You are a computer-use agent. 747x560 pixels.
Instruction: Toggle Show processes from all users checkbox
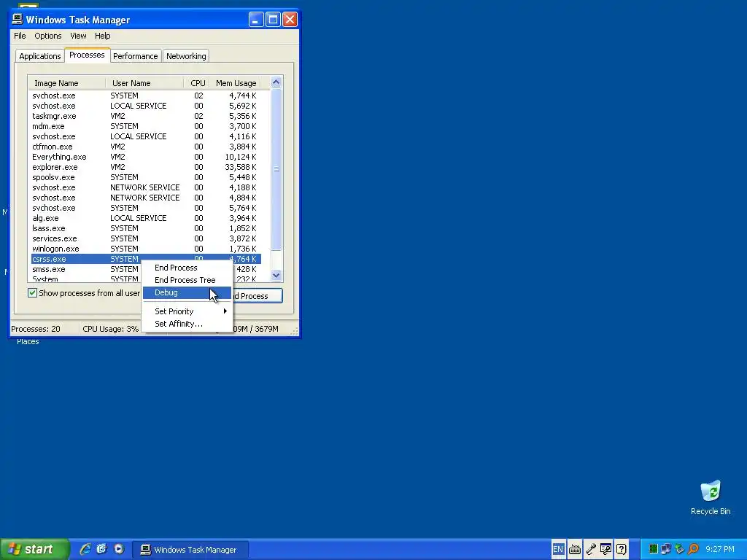click(x=32, y=293)
